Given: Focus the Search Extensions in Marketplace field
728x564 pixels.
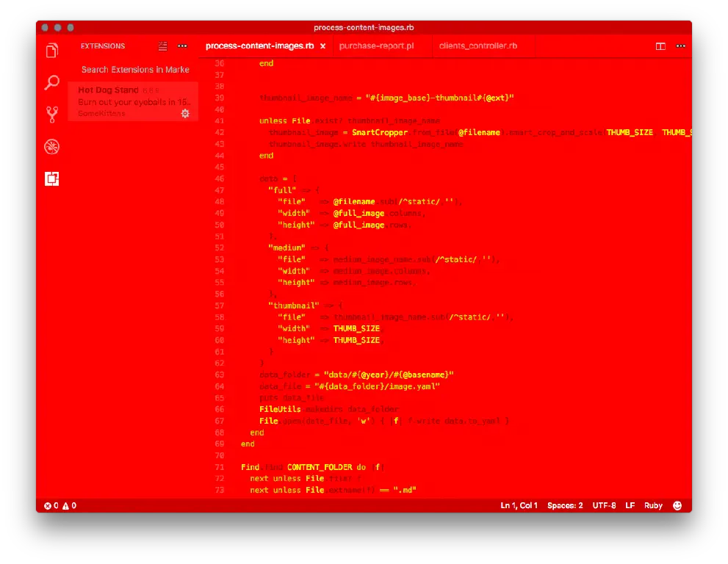Looking at the screenshot, I should (134, 70).
